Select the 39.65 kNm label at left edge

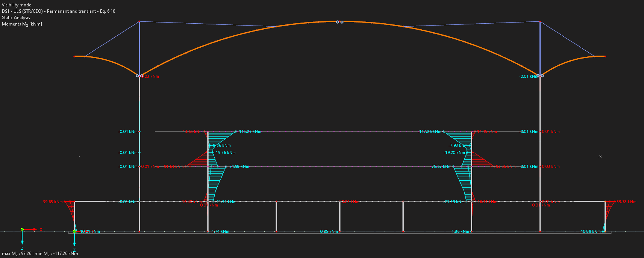click(53, 202)
